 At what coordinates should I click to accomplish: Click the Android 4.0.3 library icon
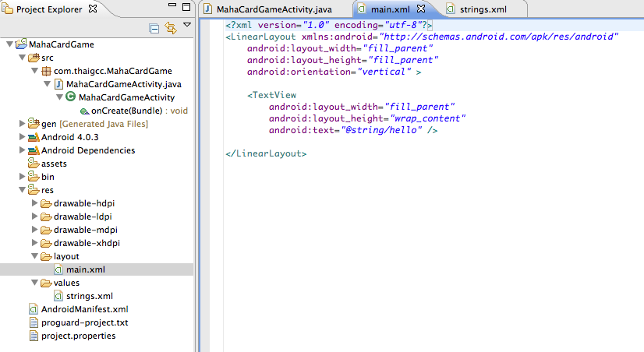[34, 137]
